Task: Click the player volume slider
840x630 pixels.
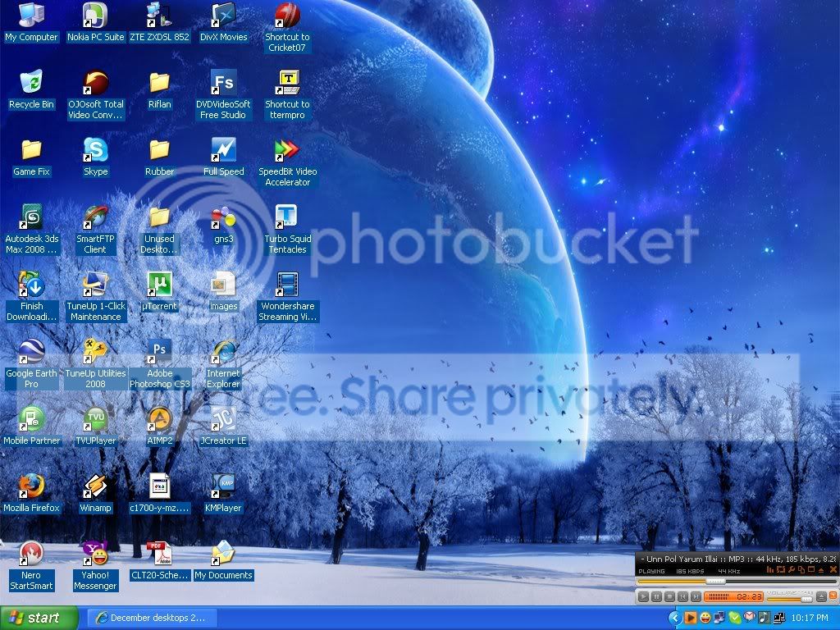Action: click(x=790, y=600)
